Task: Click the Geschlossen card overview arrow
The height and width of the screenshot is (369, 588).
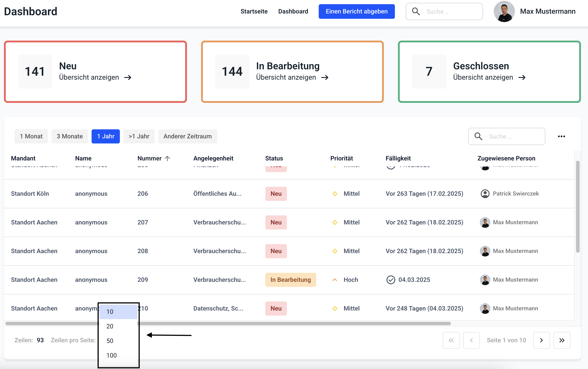Action: tap(522, 78)
